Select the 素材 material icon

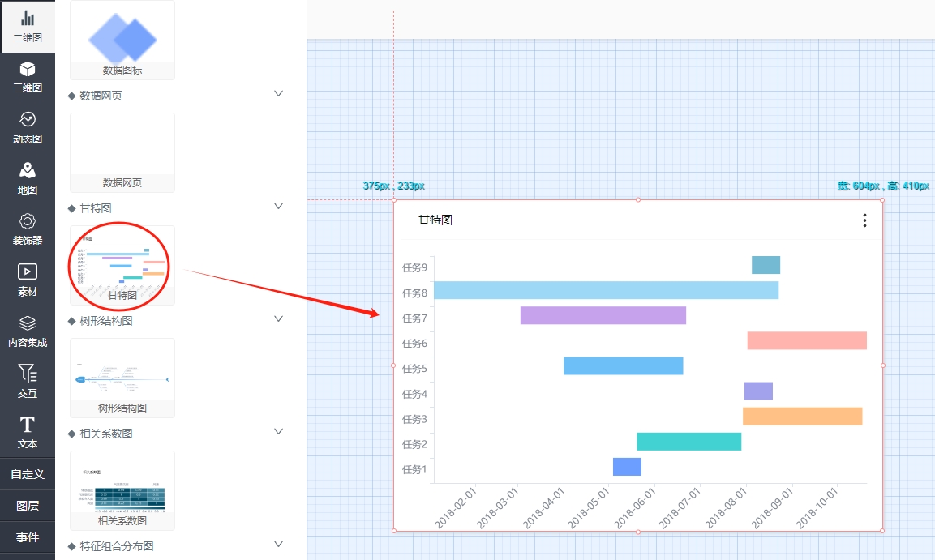[x=28, y=280]
